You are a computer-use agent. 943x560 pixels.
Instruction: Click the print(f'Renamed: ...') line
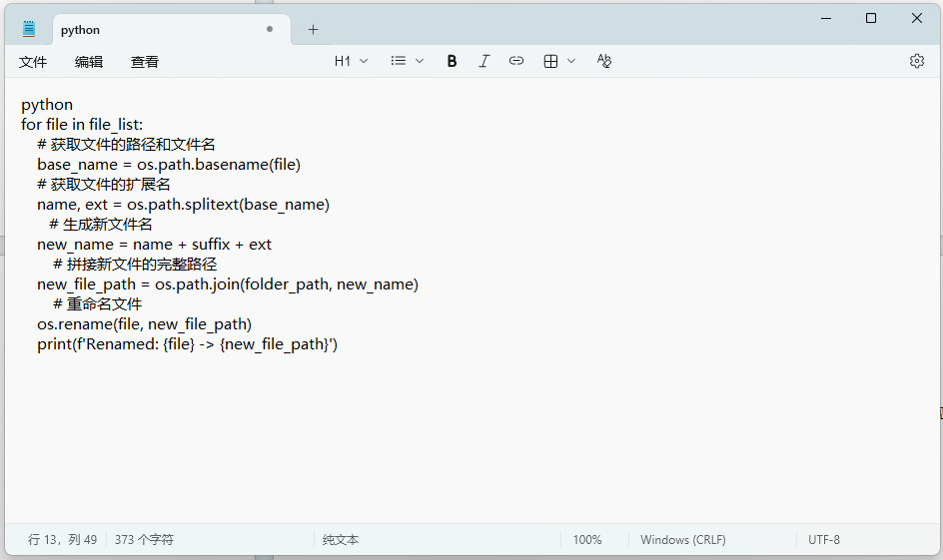pyautogui.click(x=187, y=344)
